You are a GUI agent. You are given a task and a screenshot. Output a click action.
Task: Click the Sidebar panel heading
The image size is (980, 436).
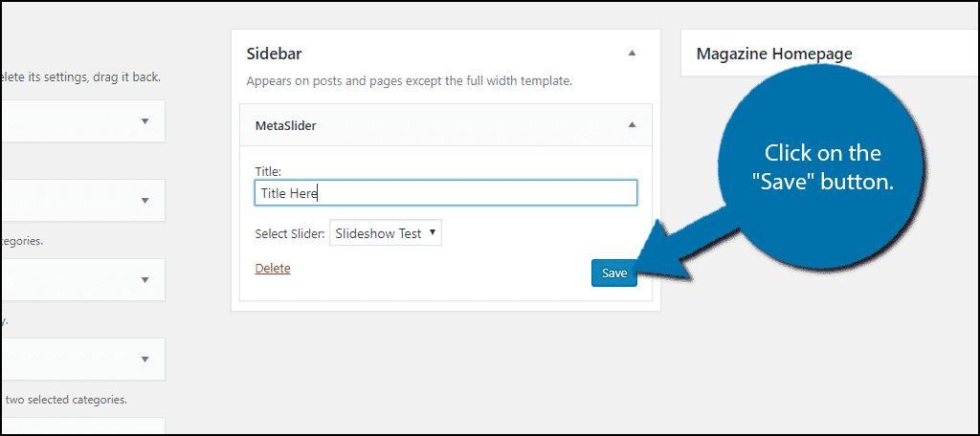point(275,54)
